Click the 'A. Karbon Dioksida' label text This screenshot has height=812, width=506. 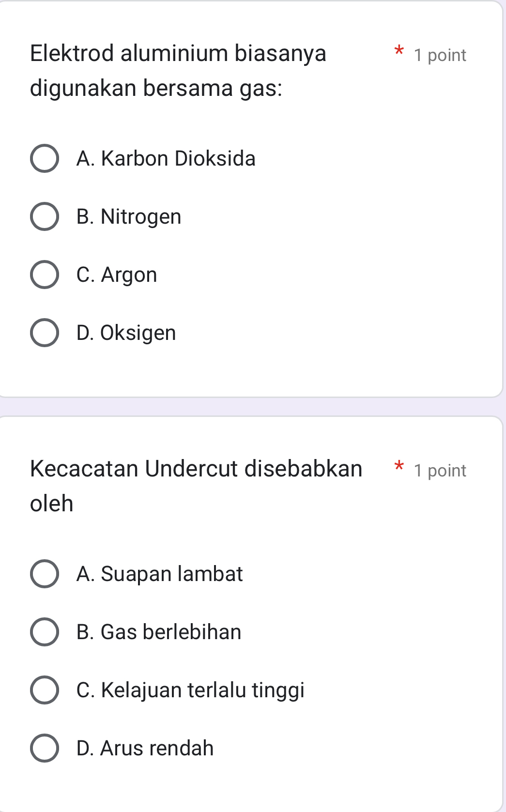166,158
